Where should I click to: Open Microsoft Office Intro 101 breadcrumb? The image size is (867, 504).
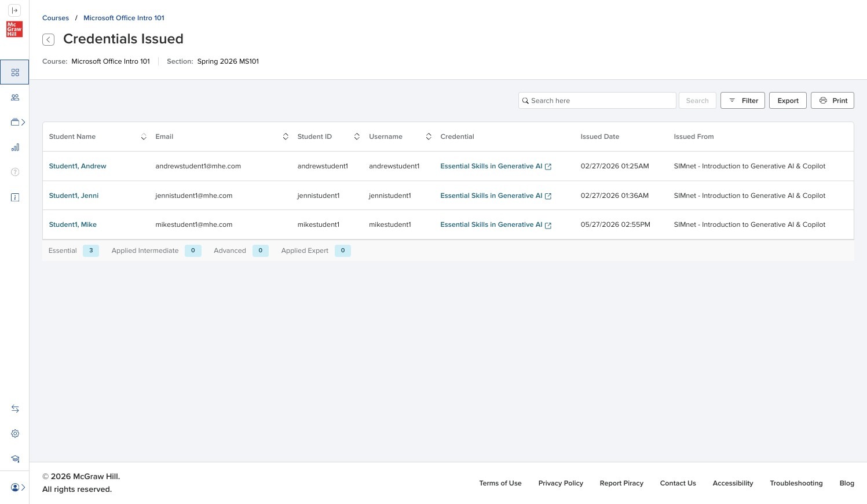click(124, 18)
